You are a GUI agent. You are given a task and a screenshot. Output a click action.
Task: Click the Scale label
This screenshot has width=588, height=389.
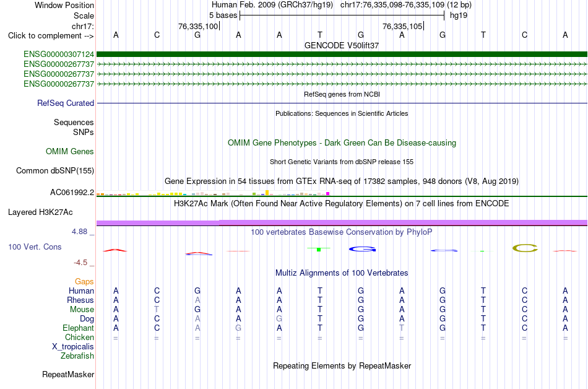tap(84, 15)
